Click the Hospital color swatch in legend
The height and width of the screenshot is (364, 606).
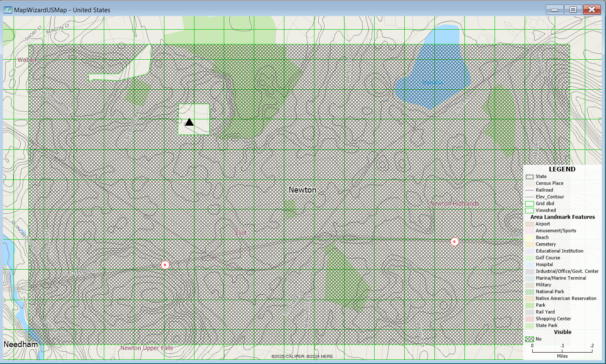tap(529, 265)
